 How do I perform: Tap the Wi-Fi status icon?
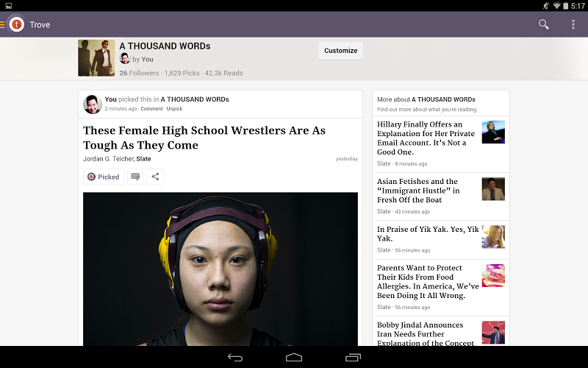pyautogui.click(x=557, y=6)
